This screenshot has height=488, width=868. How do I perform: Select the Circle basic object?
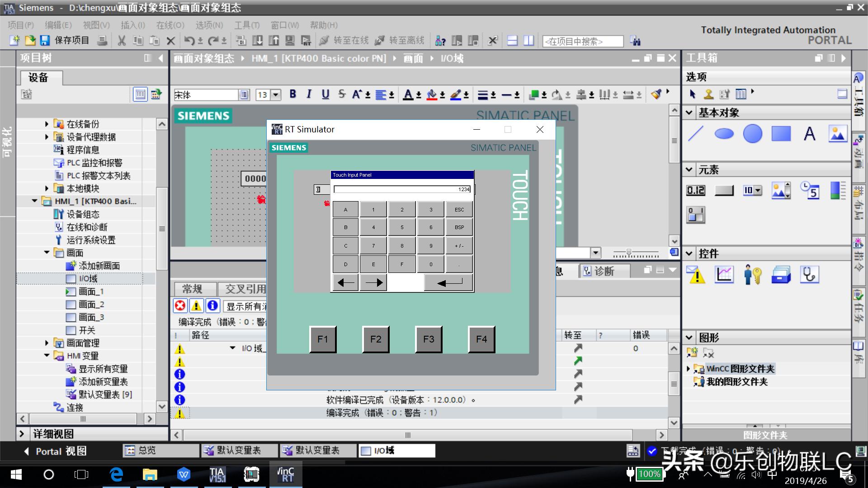[x=753, y=134]
